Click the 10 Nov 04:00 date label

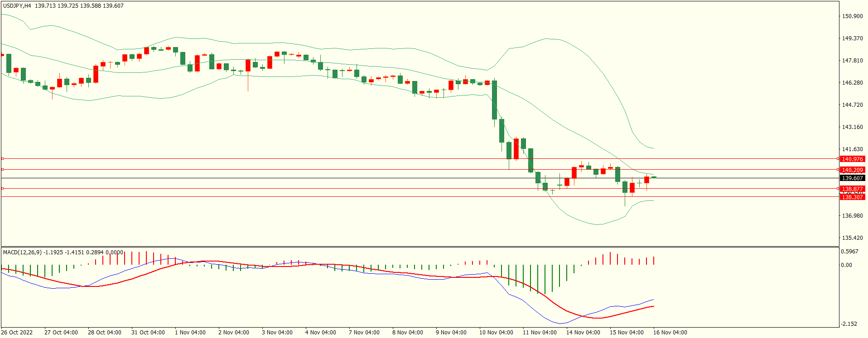pyautogui.click(x=496, y=333)
